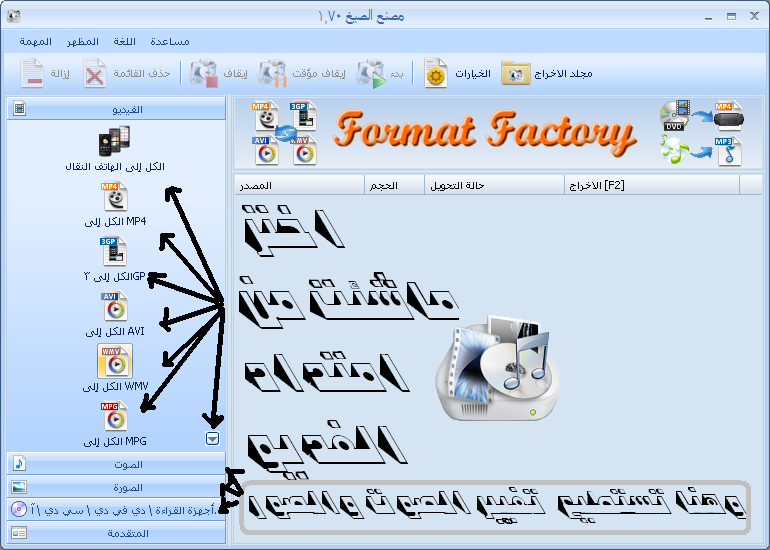The width and height of the screenshot is (770, 550).
Task: Click the إيقاف (Stop) toolbar icon
Action: point(203,74)
